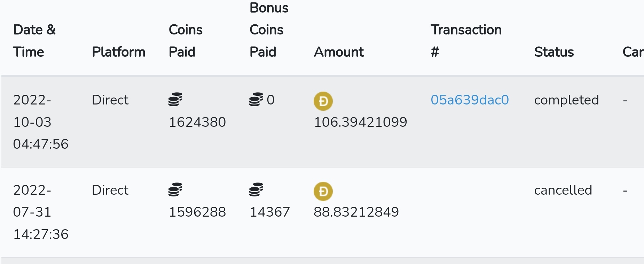Viewport: 644px width, 264px height.
Task: Click the Status column header
Action: click(554, 52)
